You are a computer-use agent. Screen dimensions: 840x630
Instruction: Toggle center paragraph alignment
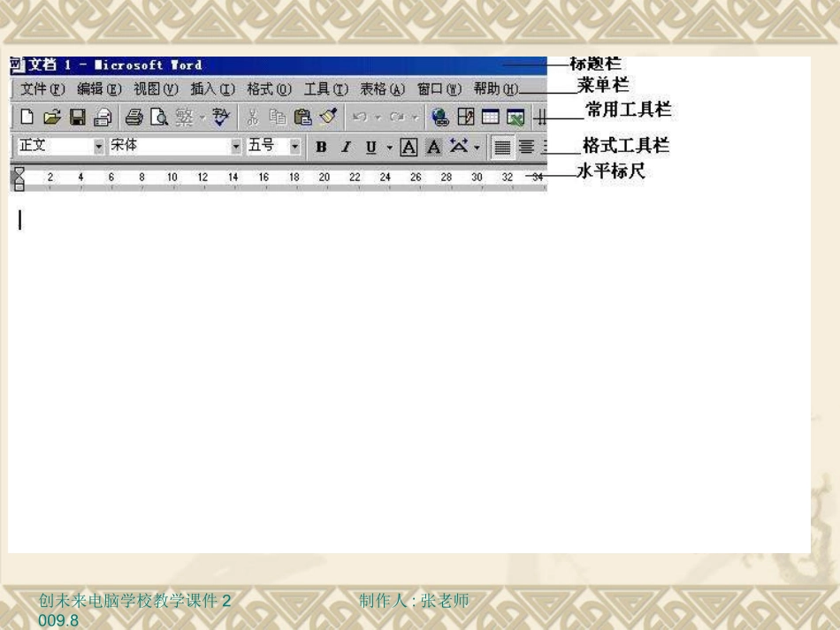tap(526, 147)
